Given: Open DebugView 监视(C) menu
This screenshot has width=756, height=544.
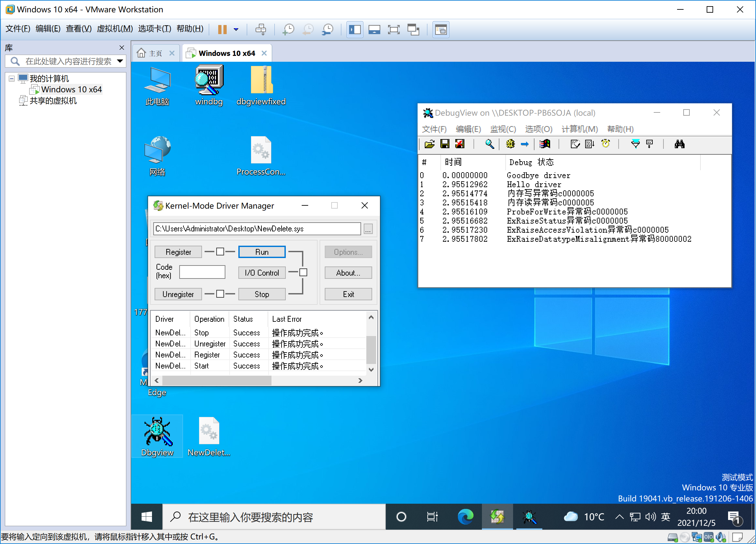Looking at the screenshot, I should click(x=503, y=129).
